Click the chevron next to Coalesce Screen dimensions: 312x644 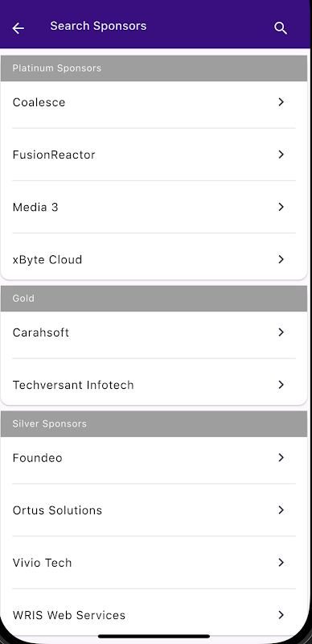[281, 102]
